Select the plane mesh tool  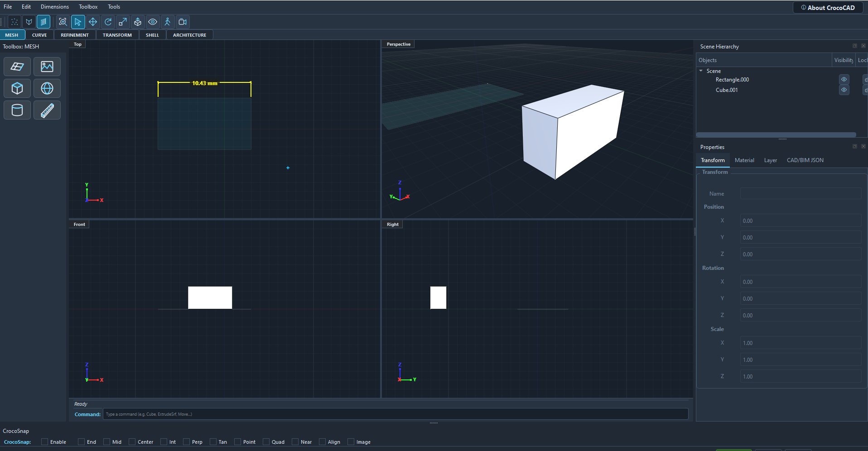[17, 67]
